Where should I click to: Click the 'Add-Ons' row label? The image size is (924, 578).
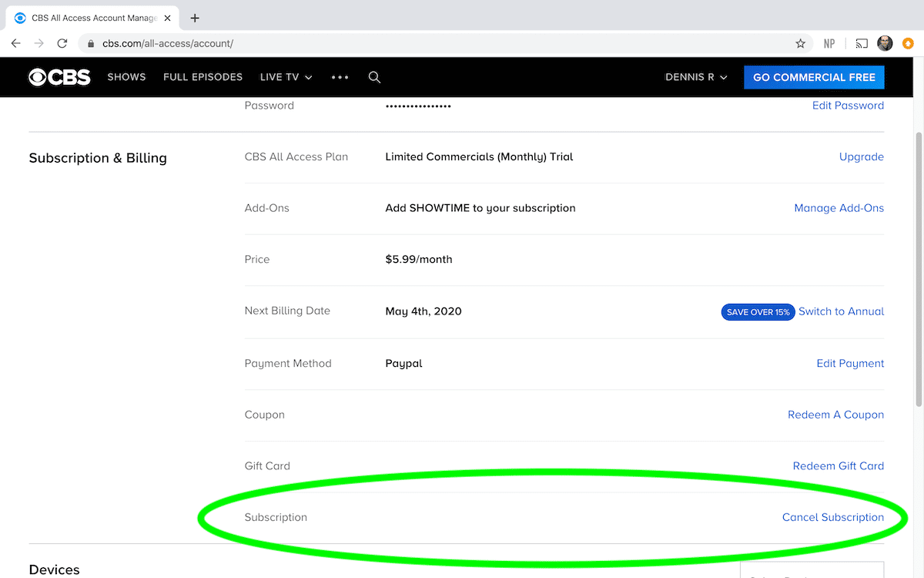266,208
